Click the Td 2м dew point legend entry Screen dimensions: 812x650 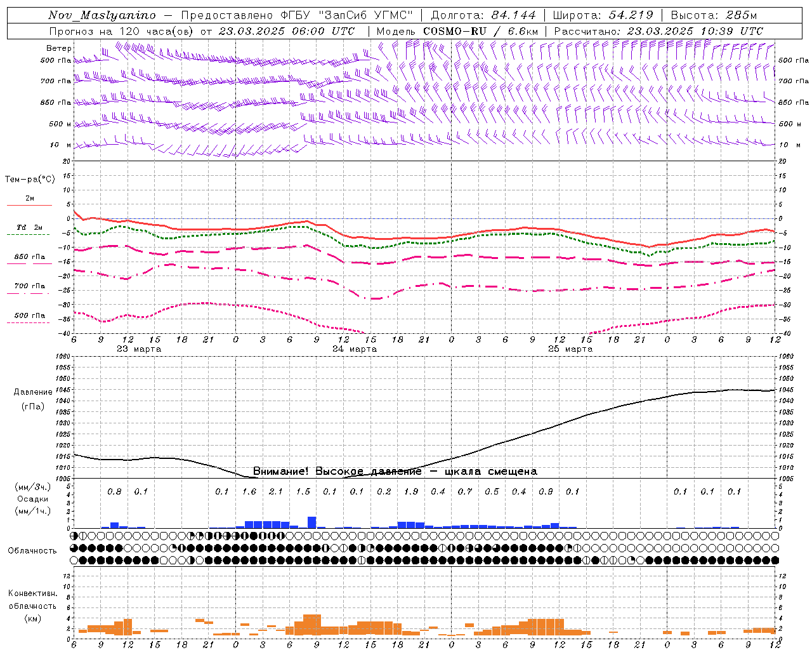click(30, 227)
